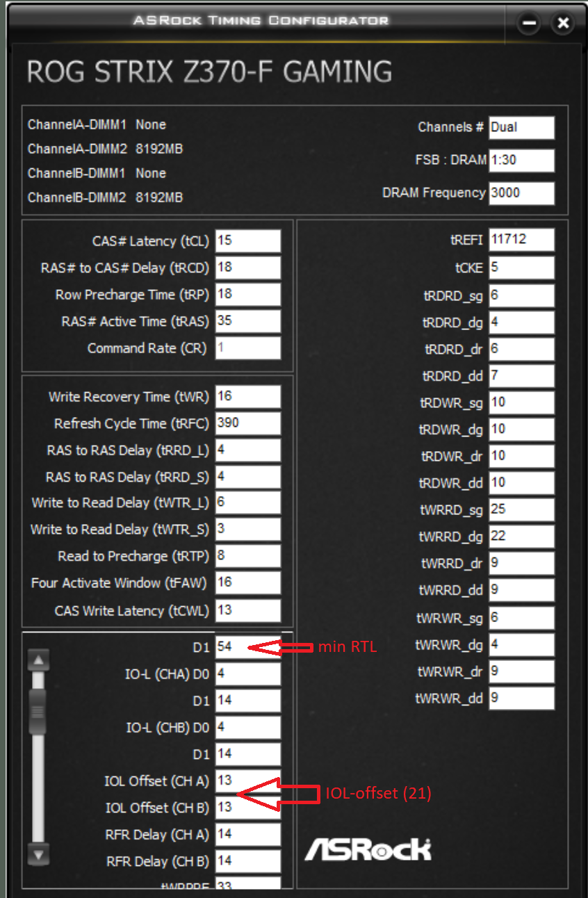Click the CAS Write Latency (tCWL) field
The width and height of the screenshot is (588, 898).
coord(248,611)
